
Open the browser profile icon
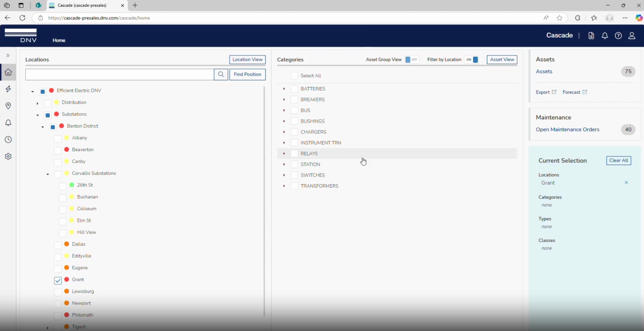point(610,18)
